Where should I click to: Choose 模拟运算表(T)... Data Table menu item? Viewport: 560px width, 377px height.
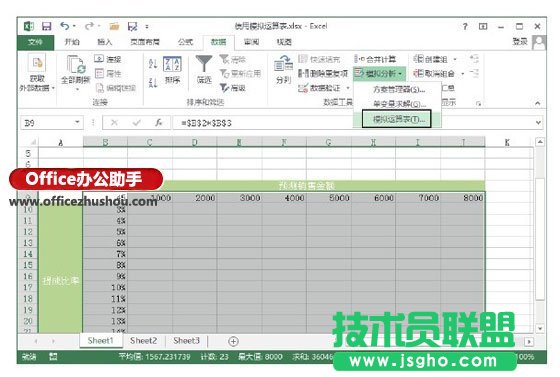click(397, 119)
